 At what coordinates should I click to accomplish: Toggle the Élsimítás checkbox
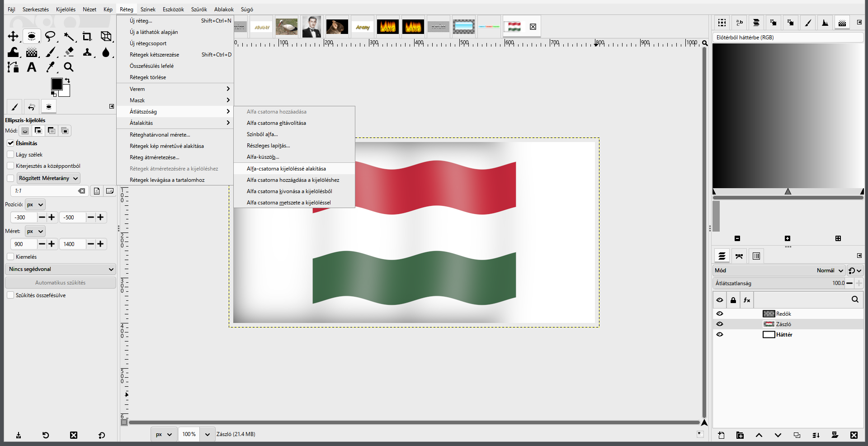[10, 143]
